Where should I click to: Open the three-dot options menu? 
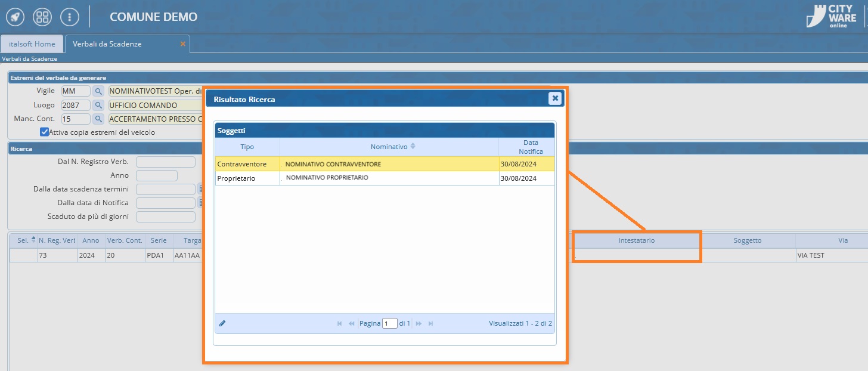click(70, 17)
